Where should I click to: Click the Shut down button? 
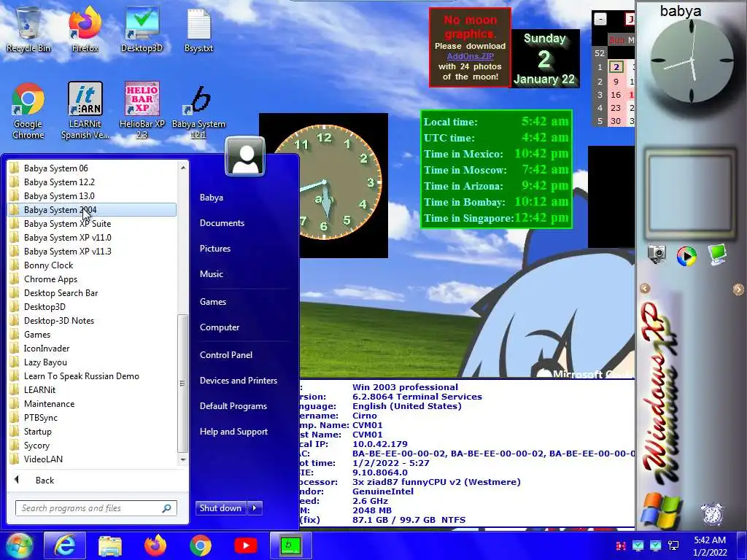pos(221,508)
